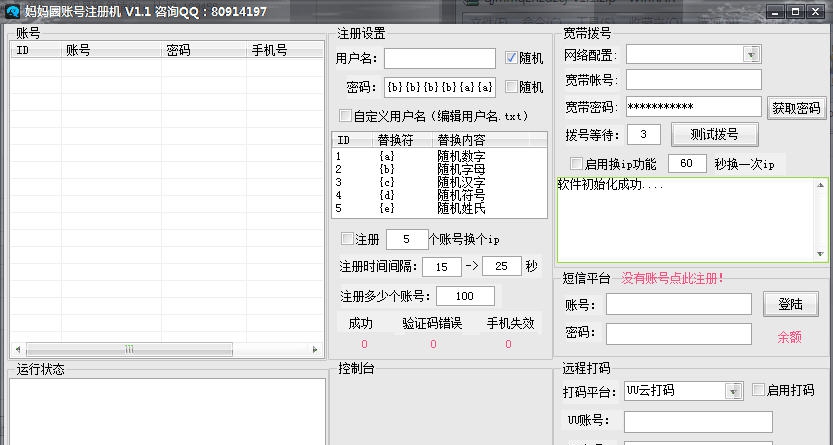Open the 打码平台 UU云打码 dropdown
833x445 pixels.
[734, 391]
